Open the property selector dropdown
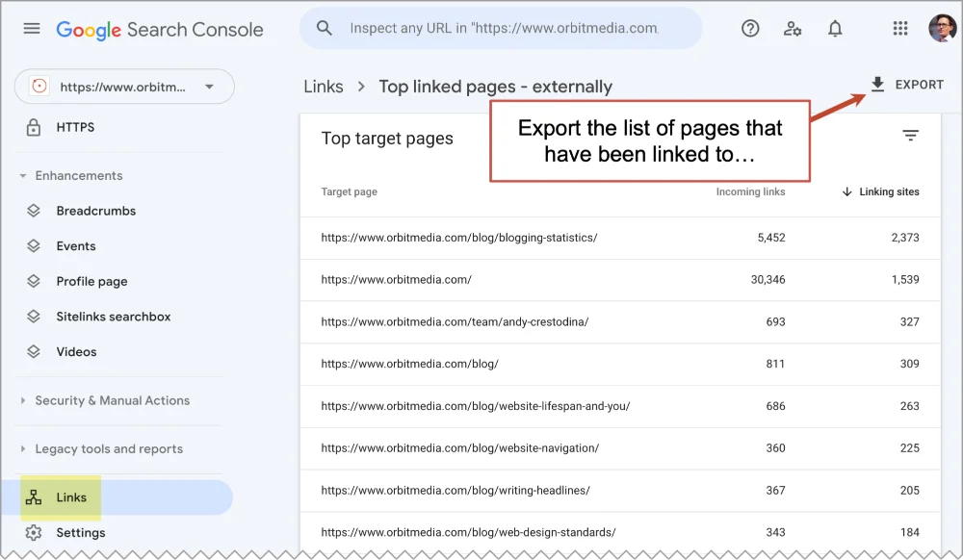 [x=124, y=87]
